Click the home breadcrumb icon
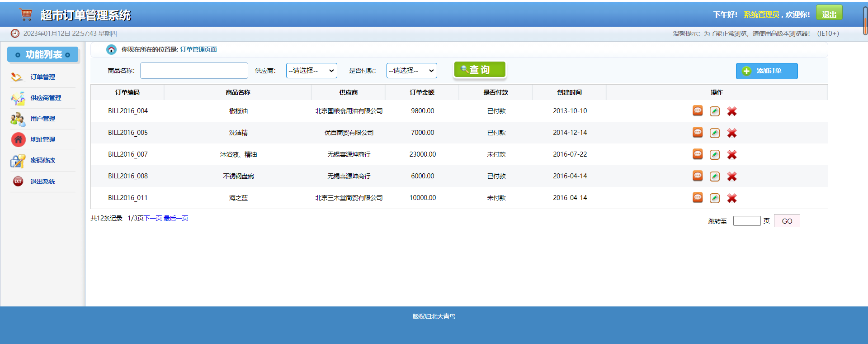This screenshot has width=868, height=344. 111,49
